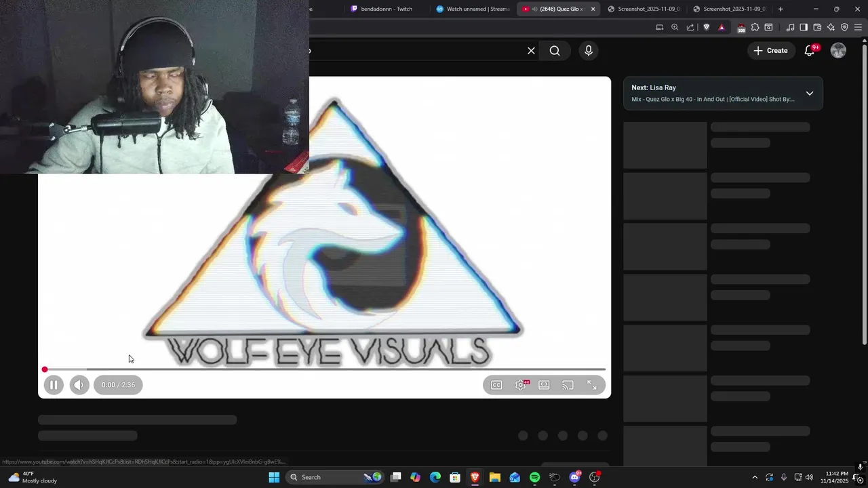Click the 'Mix - Quez Glo x Big 40' playlist title
The width and height of the screenshot is (868, 488).
713,100
